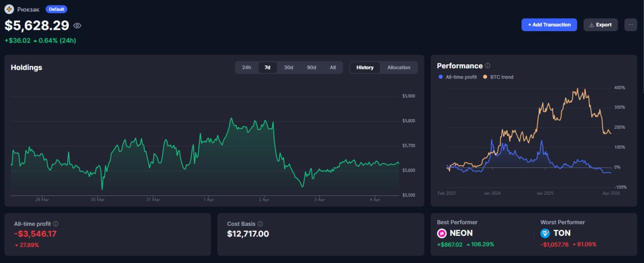Click the Export button
644x263 pixels.
[x=600, y=25]
